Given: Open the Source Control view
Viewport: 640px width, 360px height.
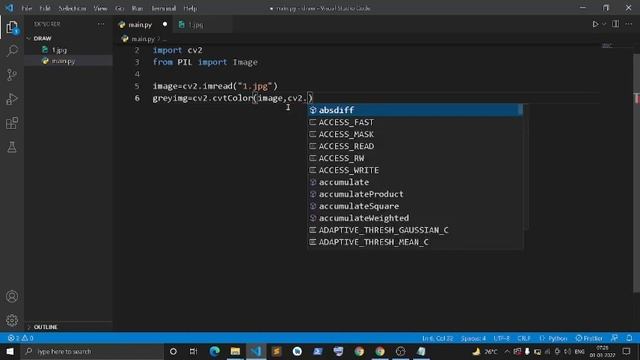Looking at the screenshot, I should (12, 75).
